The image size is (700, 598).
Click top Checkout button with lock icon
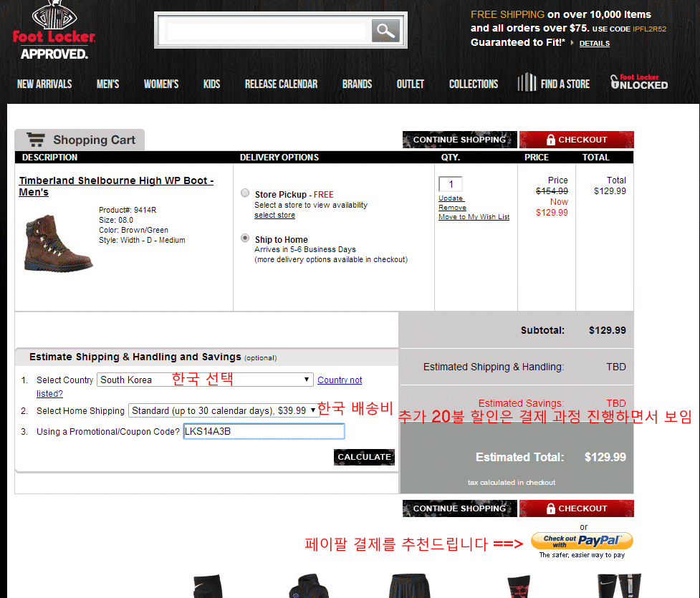tap(576, 140)
